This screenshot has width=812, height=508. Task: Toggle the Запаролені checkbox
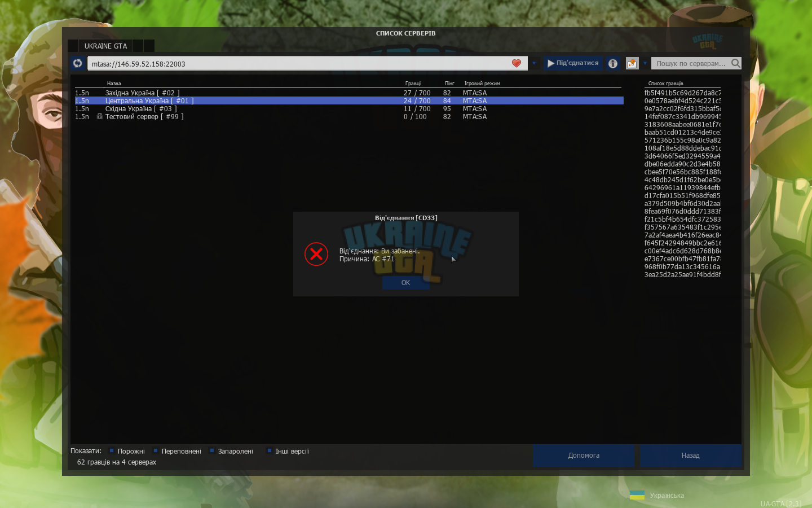click(212, 450)
